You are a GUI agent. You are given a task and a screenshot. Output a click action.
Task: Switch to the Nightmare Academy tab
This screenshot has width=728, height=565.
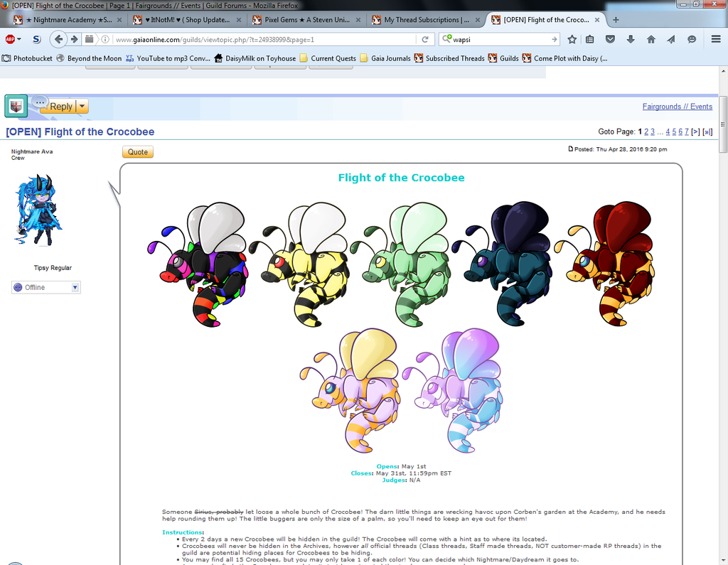coord(68,20)
